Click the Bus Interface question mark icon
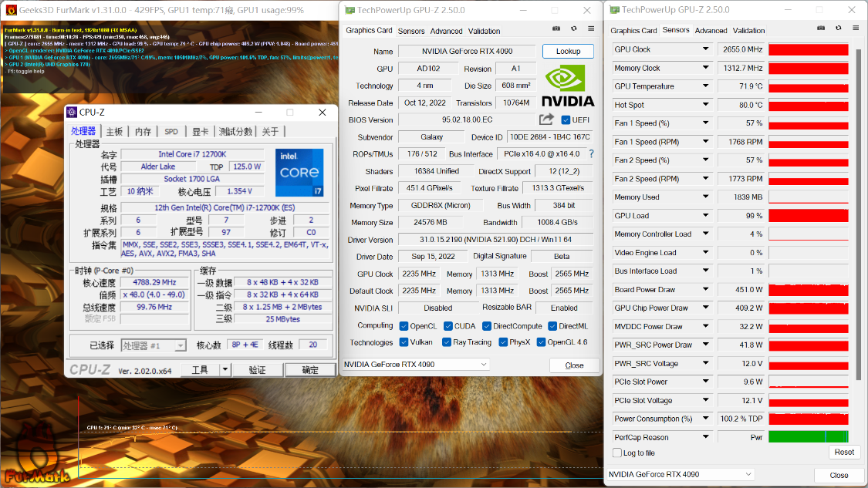 click(x=591, y=154)
